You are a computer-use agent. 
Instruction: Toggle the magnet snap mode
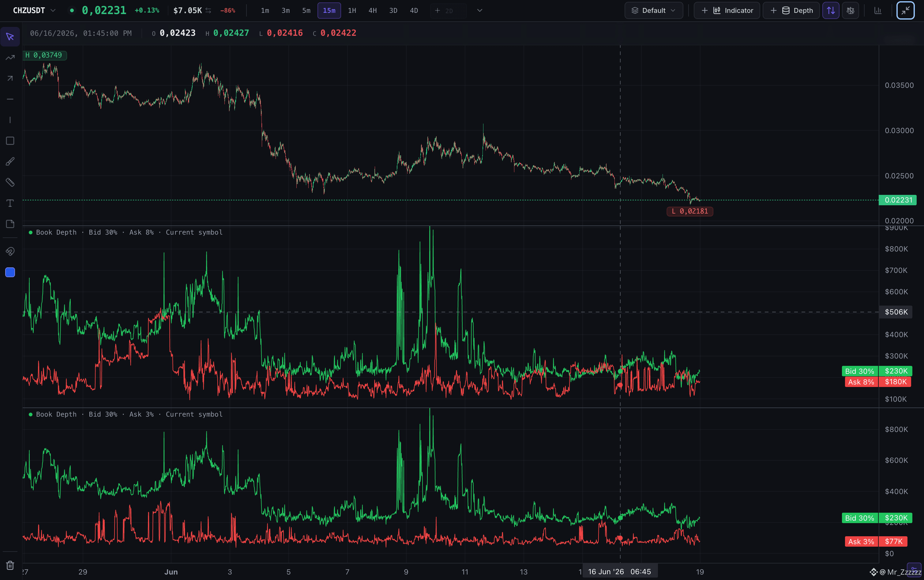(x=10, y=251)
